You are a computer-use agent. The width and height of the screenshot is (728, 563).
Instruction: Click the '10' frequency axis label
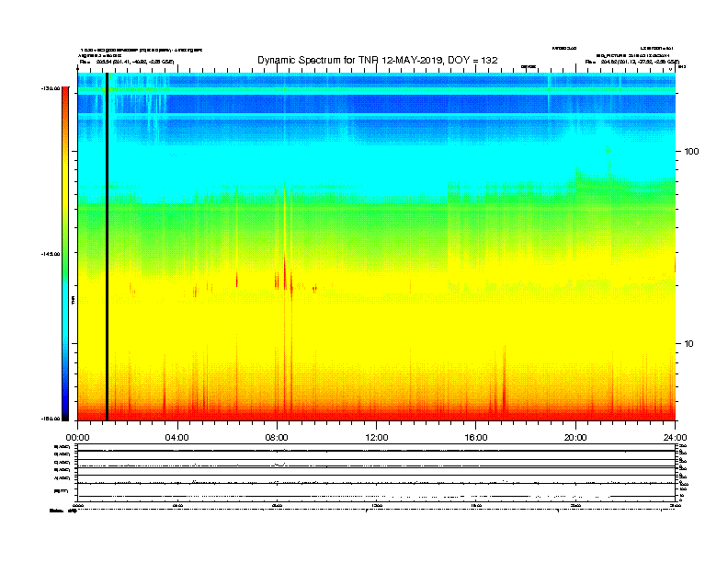point(689,344)
